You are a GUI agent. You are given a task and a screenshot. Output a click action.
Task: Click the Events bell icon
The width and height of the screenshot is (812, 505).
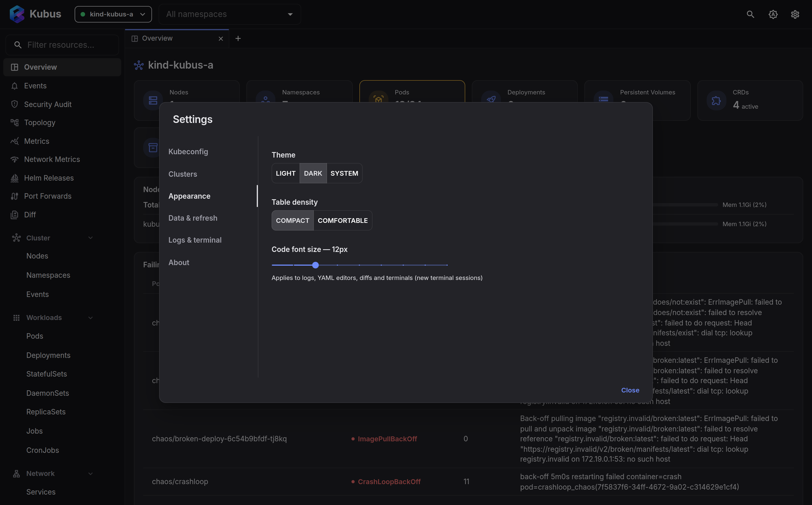(14, 86)
